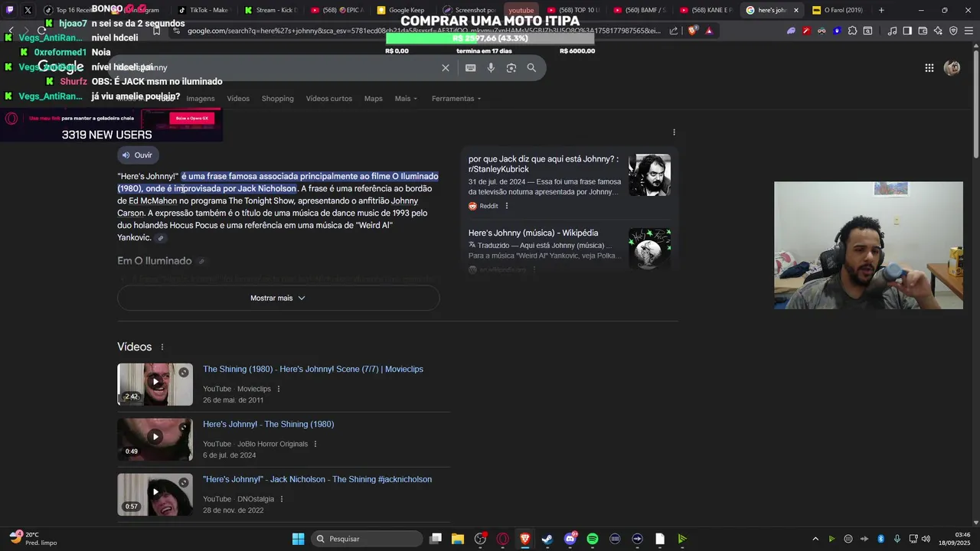Open Movieclips result three-dot options
Viewport: 980px width, 551px height.
[x=279, y=389]
